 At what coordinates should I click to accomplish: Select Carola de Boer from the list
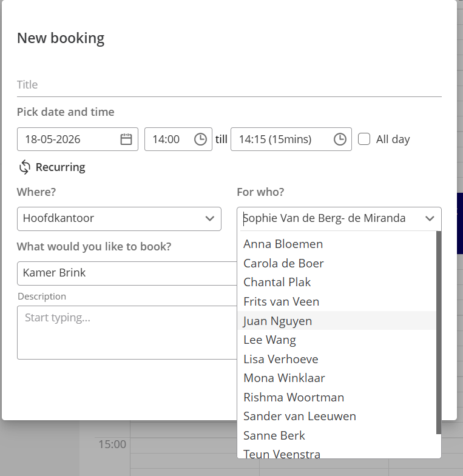pos(337,263)
